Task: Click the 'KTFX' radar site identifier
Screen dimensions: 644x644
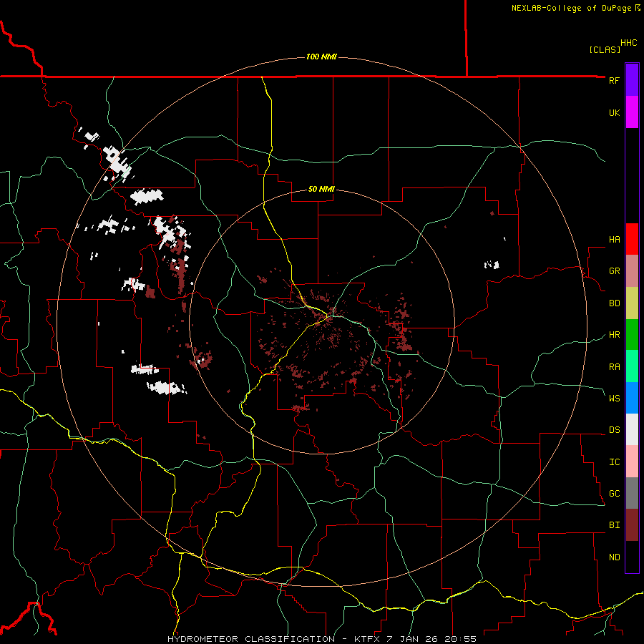Action: pyautogui.click(x=367, y=639)
